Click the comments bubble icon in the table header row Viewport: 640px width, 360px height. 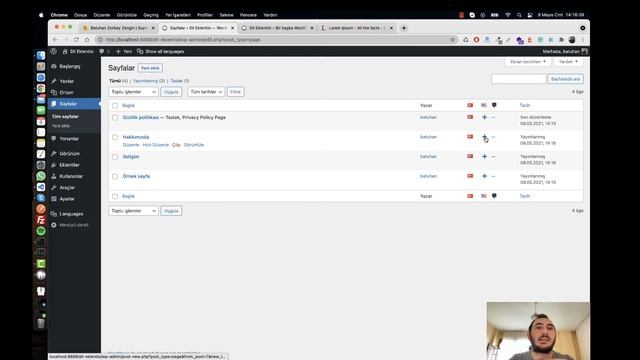494,105
